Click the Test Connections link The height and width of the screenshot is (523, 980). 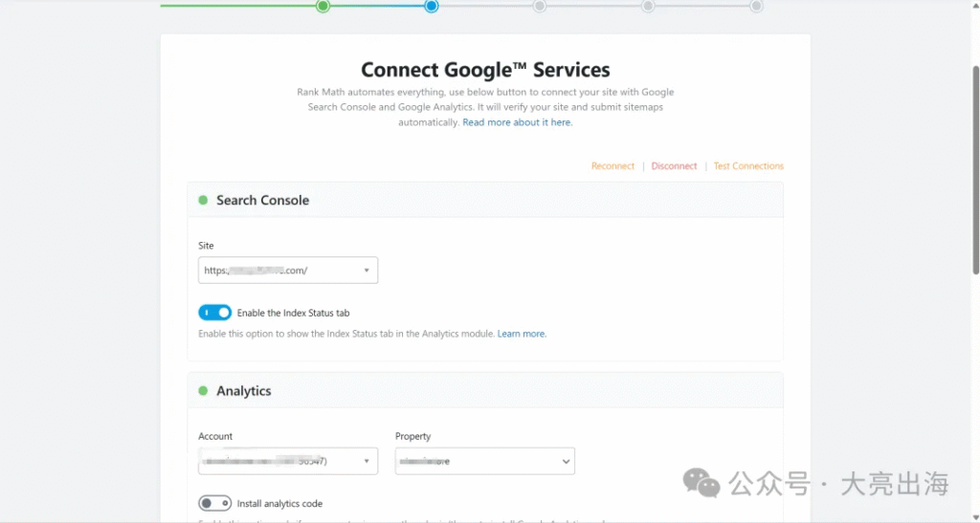click(x=748, y=166)
